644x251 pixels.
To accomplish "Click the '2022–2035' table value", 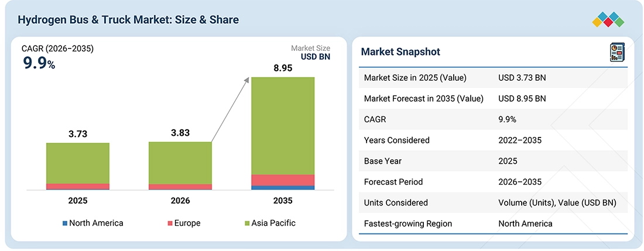I will 520,140.
